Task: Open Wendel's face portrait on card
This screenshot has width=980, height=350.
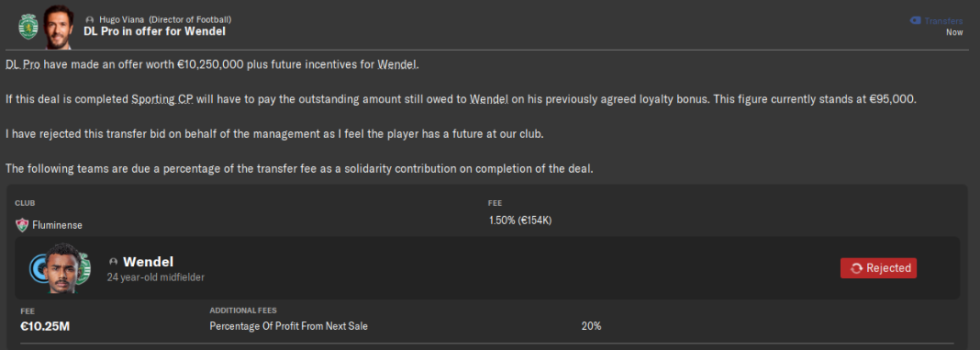Action: tap(62, 268)
